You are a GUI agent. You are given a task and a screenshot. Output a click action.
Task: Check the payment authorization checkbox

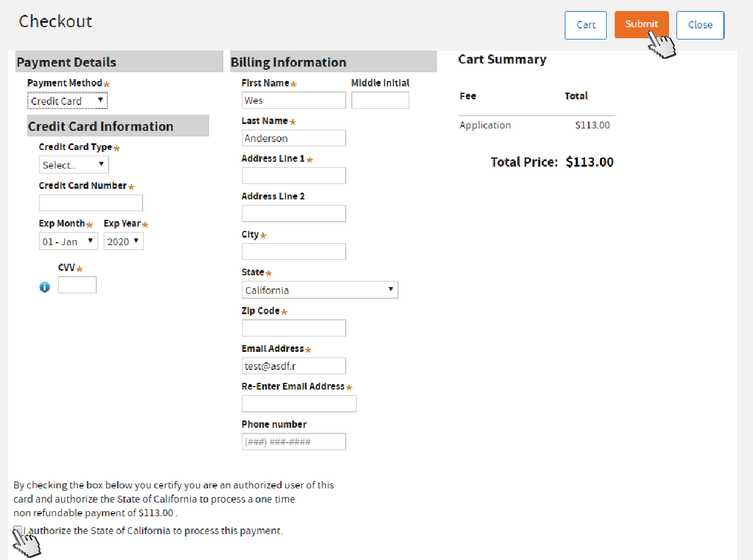click(x=18, y=530)
